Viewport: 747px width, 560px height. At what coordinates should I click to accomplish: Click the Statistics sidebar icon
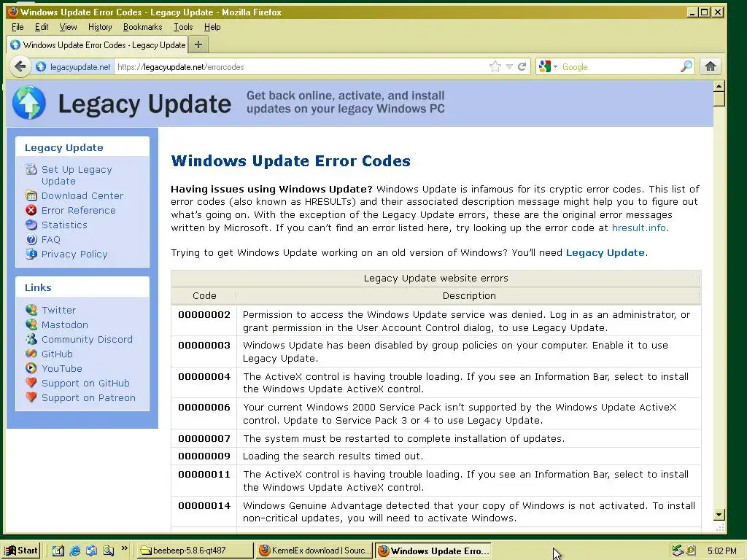(31, 225)
